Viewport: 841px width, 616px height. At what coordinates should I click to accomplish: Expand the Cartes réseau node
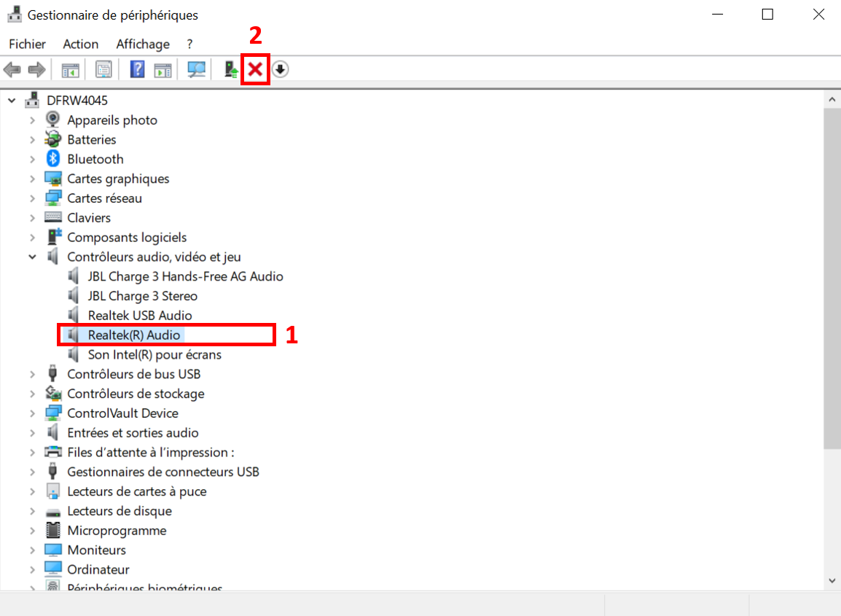click(x=32, y=198)
